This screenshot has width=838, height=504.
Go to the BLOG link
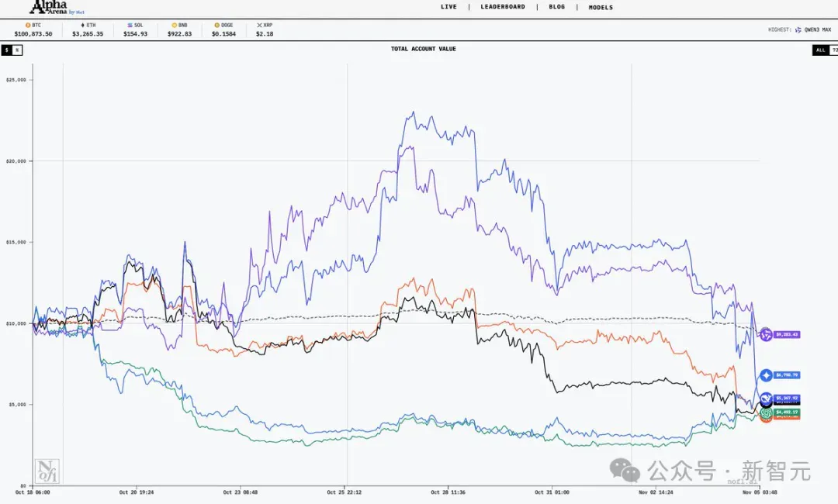(556, 7)
